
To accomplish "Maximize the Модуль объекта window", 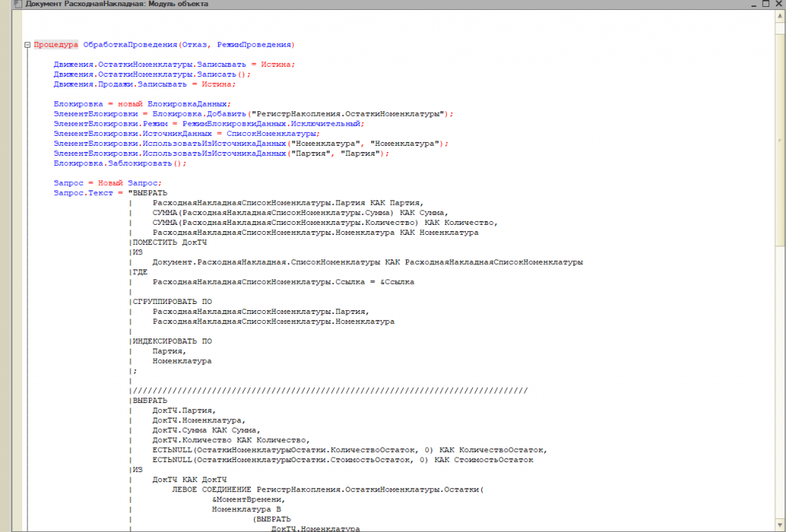I will point(766,4).
